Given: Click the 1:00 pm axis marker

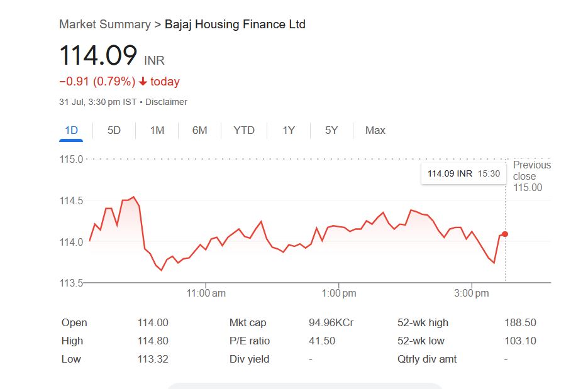Looking at the screenshot, I should (339, 293).
